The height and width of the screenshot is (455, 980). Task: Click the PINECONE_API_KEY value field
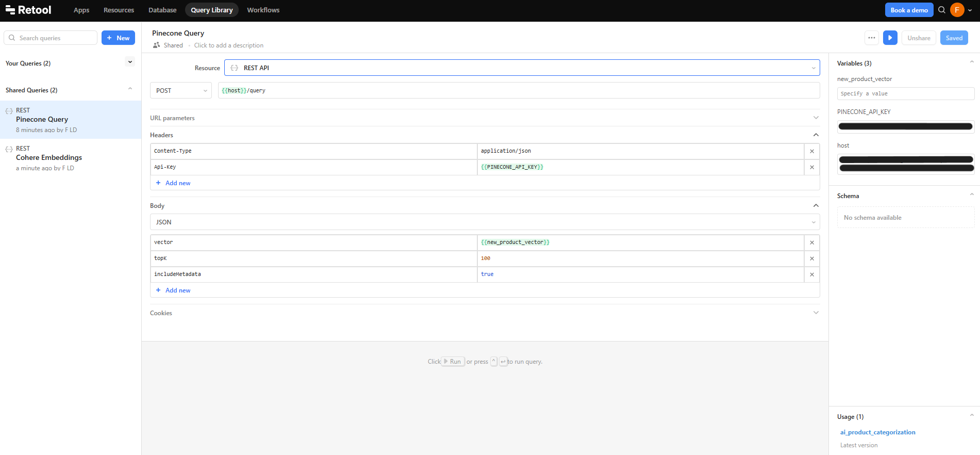(906, 126)
